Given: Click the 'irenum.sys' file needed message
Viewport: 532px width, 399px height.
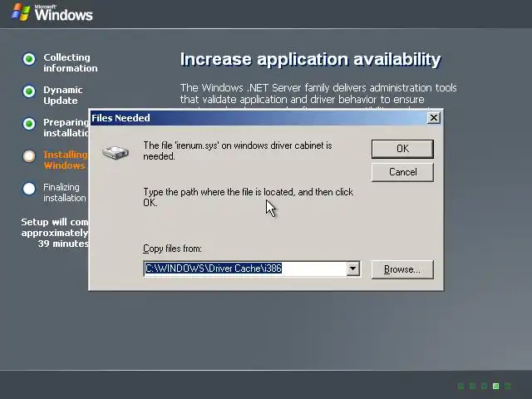Looking at the screenshot, I should (238, 151).
